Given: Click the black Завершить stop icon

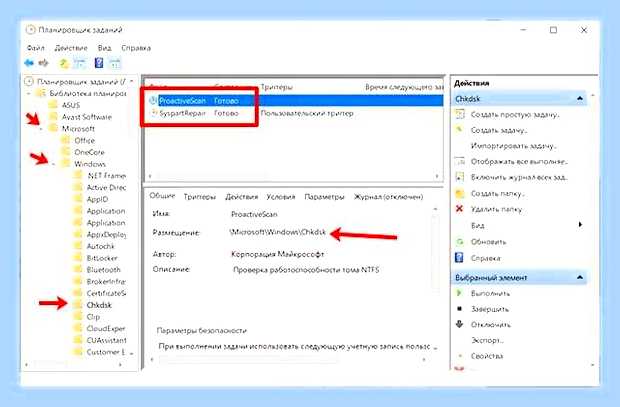Looking at the screenshot, I should [459, 309].
